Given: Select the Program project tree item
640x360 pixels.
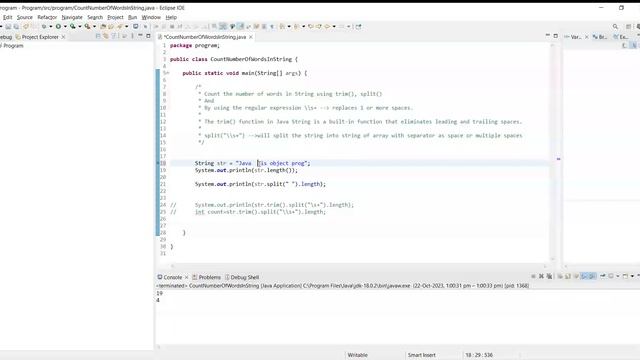Looking at the screenshot, I should click(12, 46).
